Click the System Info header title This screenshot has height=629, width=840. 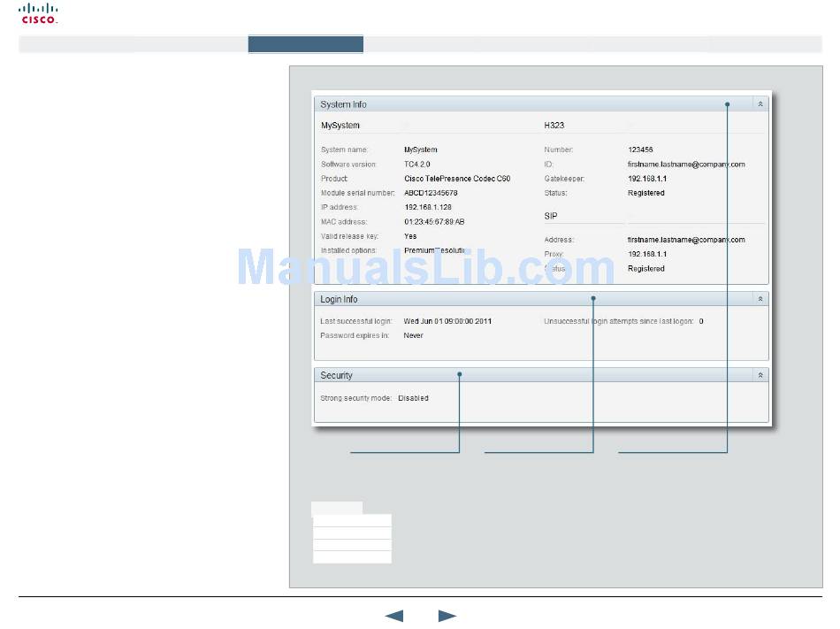point(343,104)
